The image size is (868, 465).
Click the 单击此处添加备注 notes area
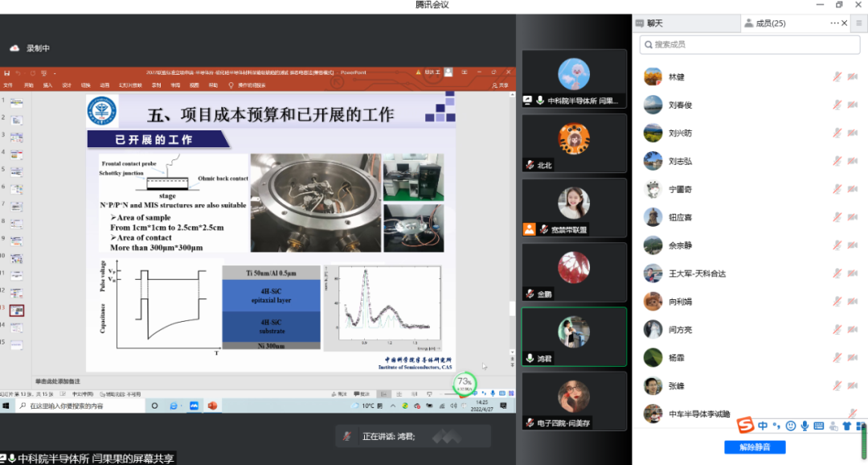tap(58, 381)
